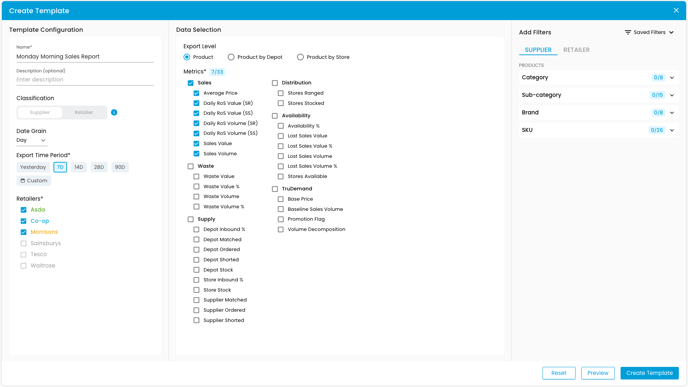Check the Depot Shorted metric

click(x=196, y=260)
